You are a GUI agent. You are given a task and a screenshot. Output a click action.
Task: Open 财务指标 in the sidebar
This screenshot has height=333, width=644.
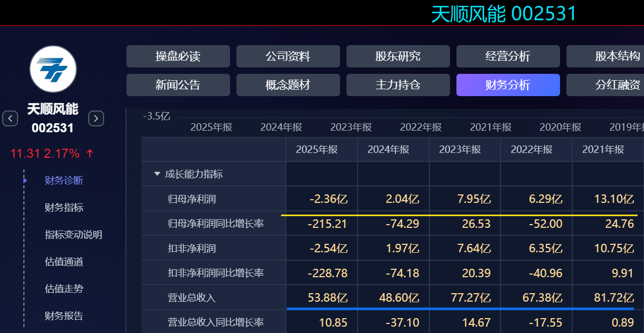pyautogui.click(x=64, y=208)
